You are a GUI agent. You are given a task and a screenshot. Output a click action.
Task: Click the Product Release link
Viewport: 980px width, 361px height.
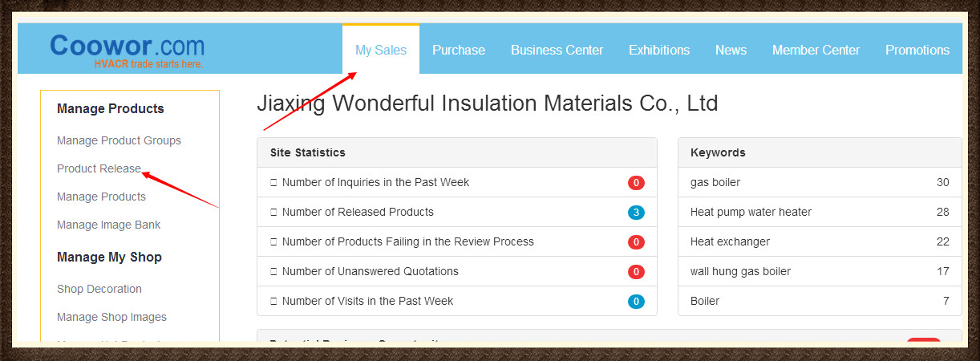point(99,168)
